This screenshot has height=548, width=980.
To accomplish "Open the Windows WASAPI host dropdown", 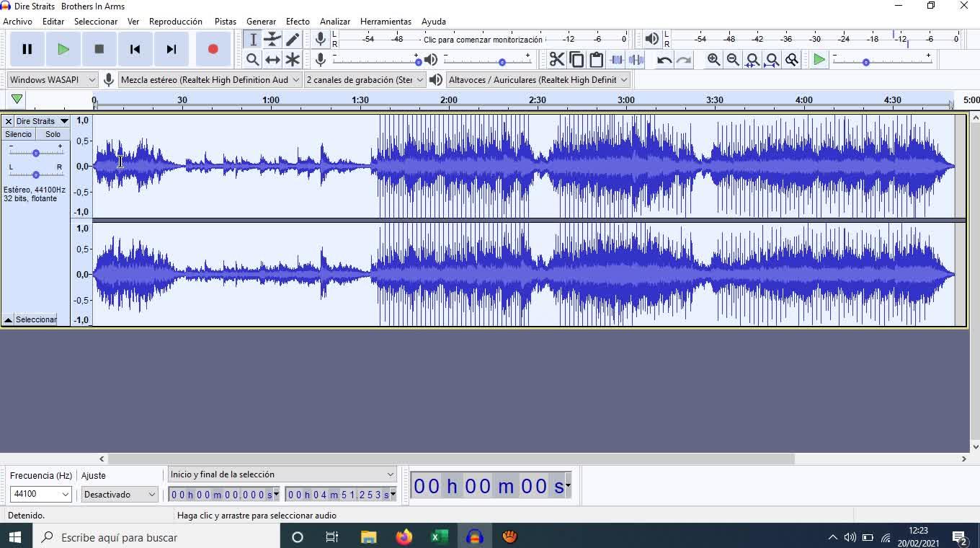I will pyautogui.click(x=53, y=79).
